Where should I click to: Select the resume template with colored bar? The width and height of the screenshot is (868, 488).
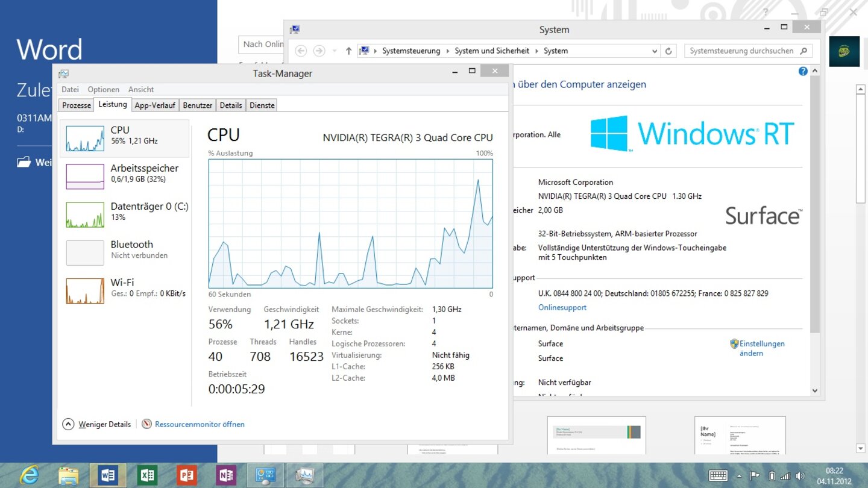(x=597, y=435)
